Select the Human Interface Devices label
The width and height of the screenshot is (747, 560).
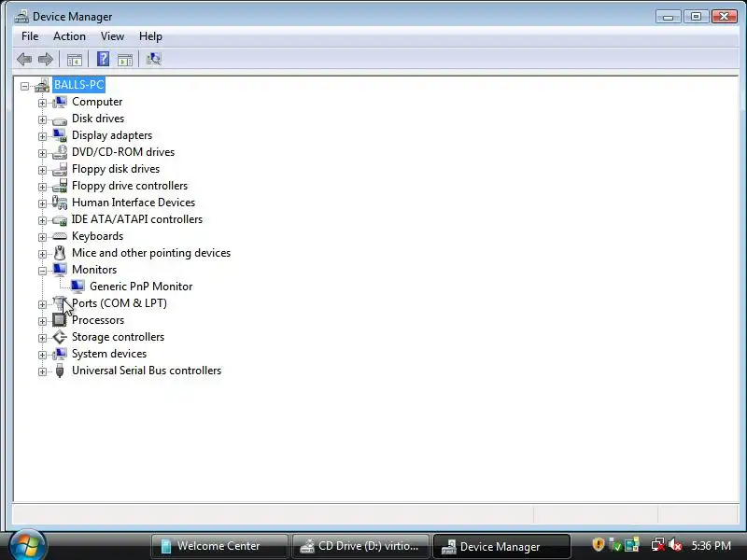[x=134, y=203]
